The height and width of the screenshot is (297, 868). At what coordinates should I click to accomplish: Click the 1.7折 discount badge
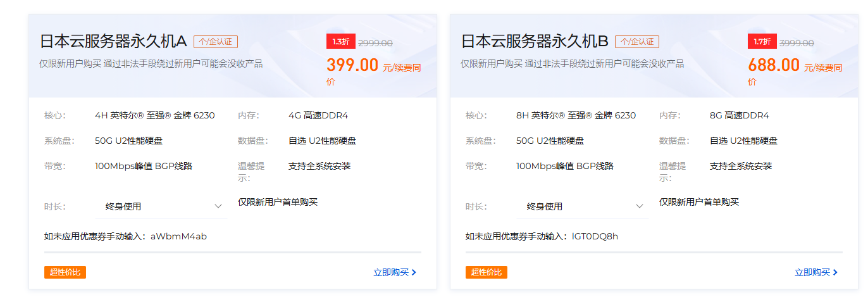[x=762, y=42]
